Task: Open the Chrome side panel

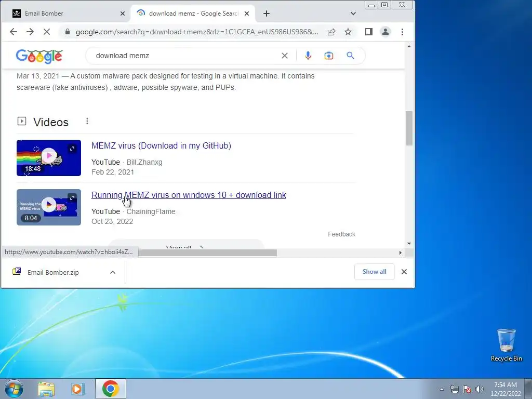Action: tap(369, 32)
